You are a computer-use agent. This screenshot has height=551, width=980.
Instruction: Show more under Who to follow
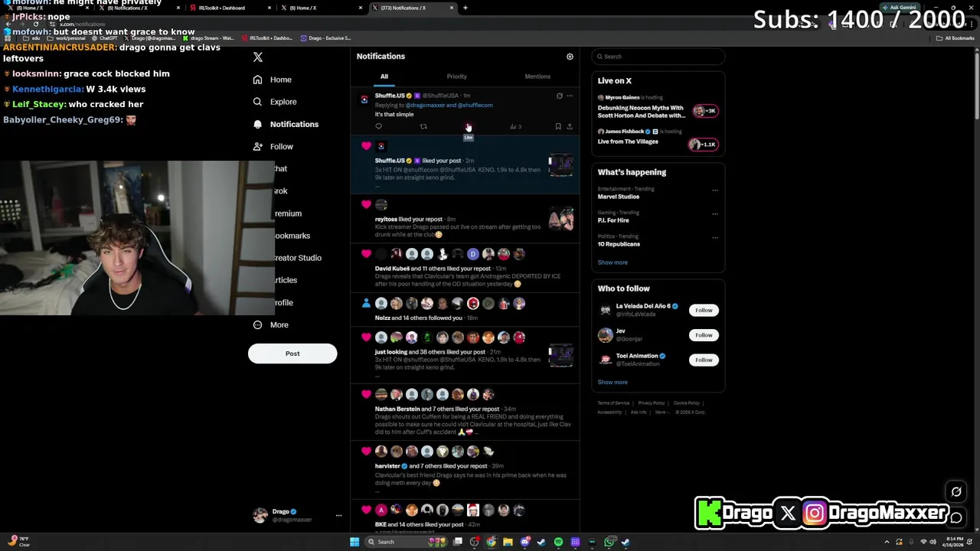pos(612,382)
